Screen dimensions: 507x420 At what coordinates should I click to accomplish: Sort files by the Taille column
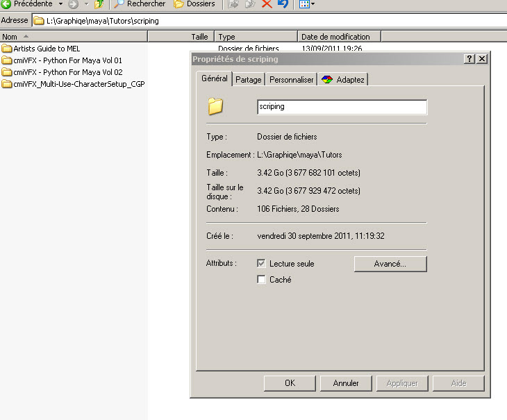pos(181,37)
